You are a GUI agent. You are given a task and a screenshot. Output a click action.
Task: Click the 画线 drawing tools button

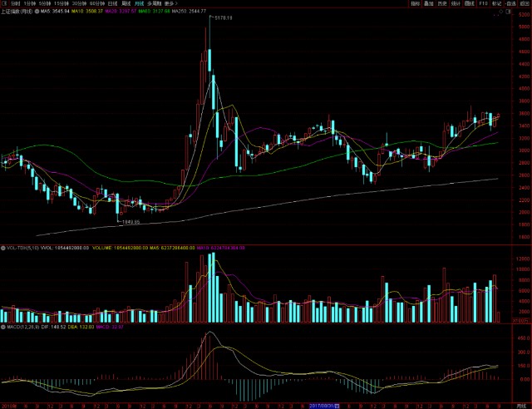pos(469,3)
